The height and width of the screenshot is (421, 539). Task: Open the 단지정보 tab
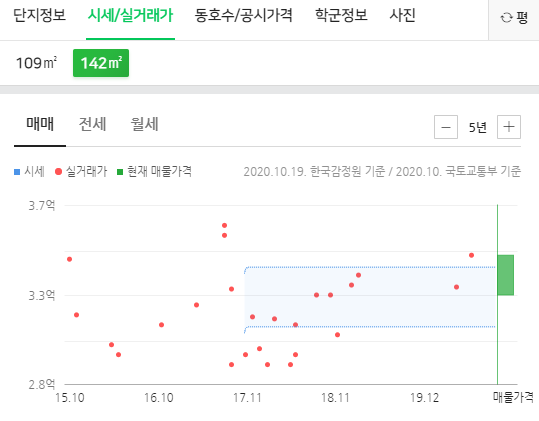click(x=39, y=15)
